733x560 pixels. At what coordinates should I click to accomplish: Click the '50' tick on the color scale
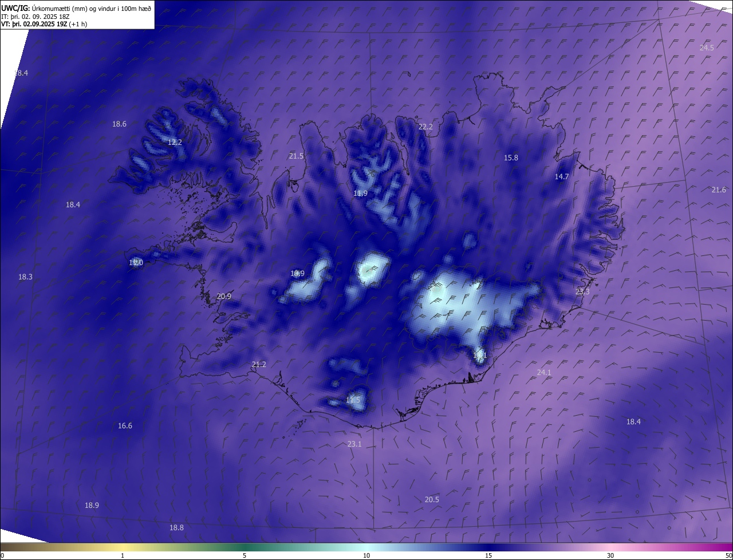tap(728, 555)
